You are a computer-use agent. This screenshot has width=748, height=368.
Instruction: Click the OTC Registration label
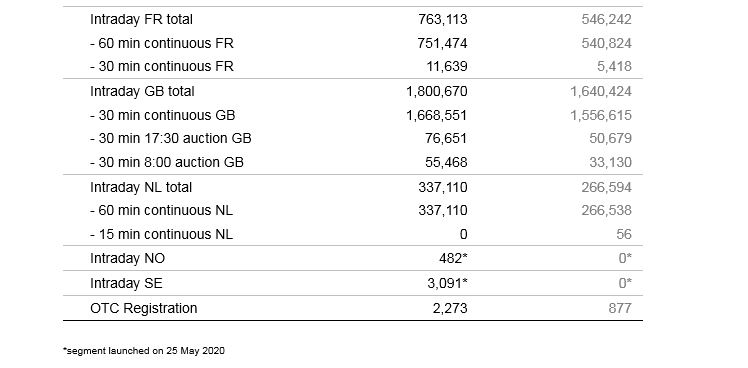click(144, 308)
